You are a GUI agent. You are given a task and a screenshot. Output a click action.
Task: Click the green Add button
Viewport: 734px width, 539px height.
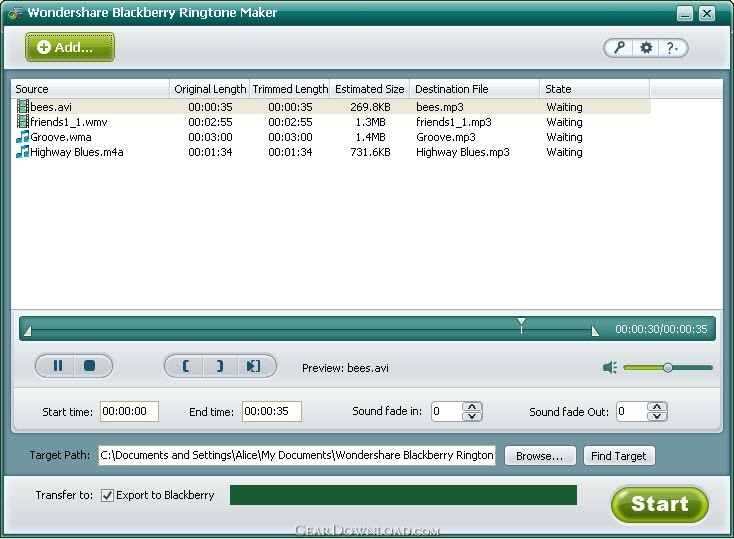click(70, 47)
